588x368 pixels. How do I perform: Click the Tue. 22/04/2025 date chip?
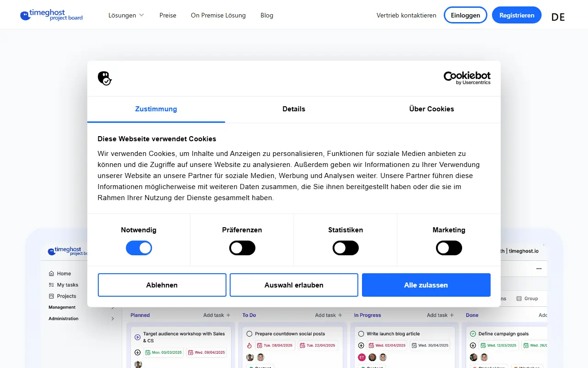coord(318,345)
